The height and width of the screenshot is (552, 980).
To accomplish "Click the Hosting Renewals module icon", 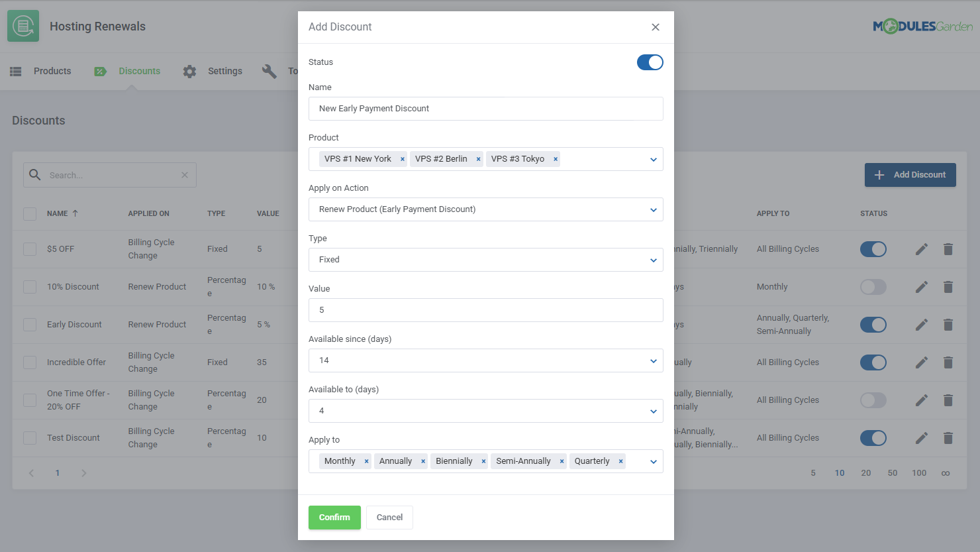I will coord(23,27).
